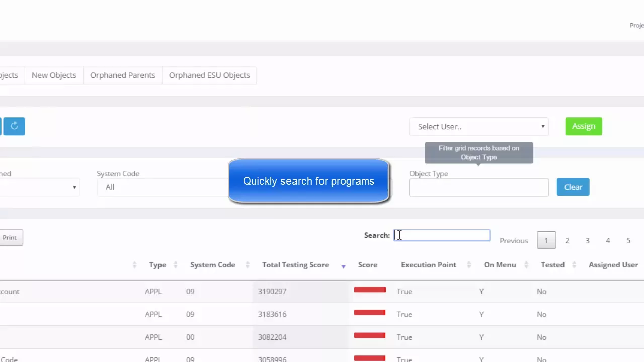The image size is (644, 362).
Task: Click system code 00 in the table
Action: coord(190,337)
